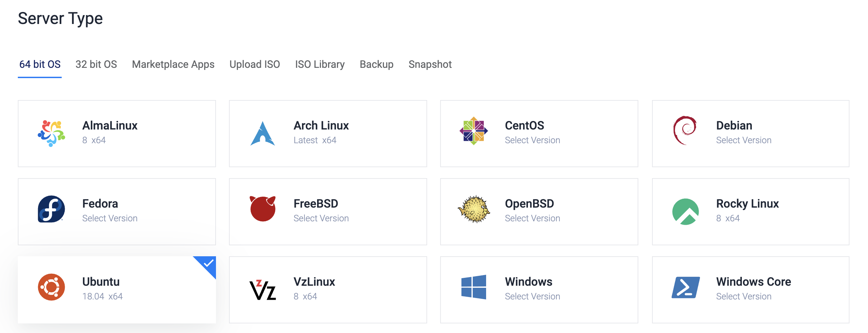Expand Debian Select Version list
Viewport: 868px width, 333px height.
click(x=744, y=140)
